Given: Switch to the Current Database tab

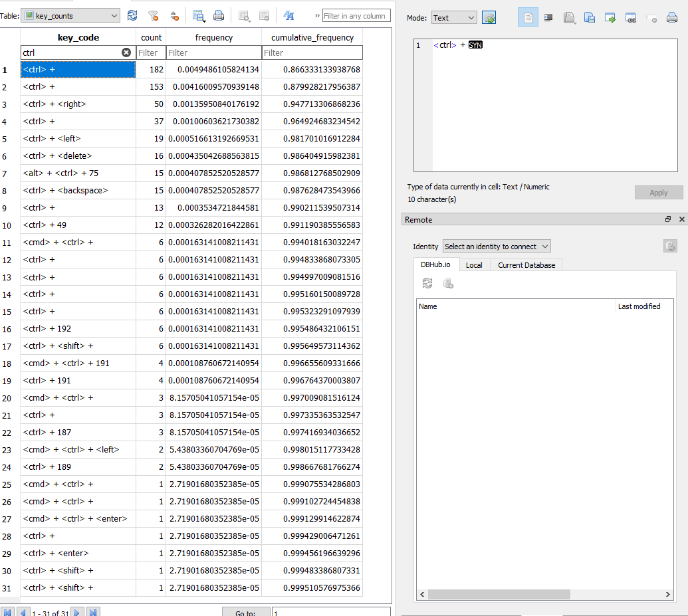Looking at the screenshot, I should pyautogui.click(x=526, y=265).
